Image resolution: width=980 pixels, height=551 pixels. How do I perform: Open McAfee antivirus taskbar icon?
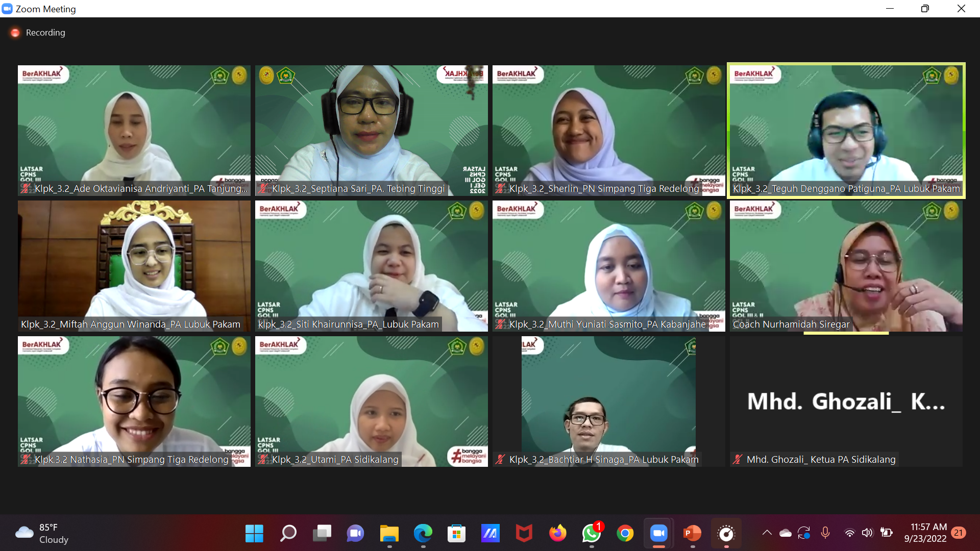pyautogui.click(x=524, y=534)
